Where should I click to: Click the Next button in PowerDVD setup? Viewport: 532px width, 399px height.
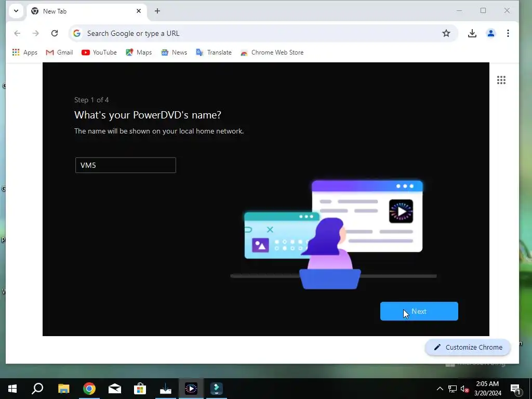[419, 311]
